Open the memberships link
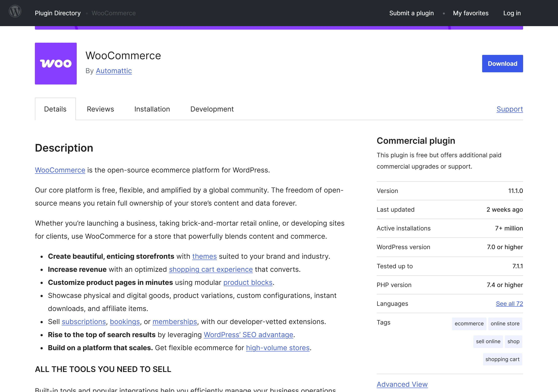Viewport: 558px width, 392px height. click(175, 322)
